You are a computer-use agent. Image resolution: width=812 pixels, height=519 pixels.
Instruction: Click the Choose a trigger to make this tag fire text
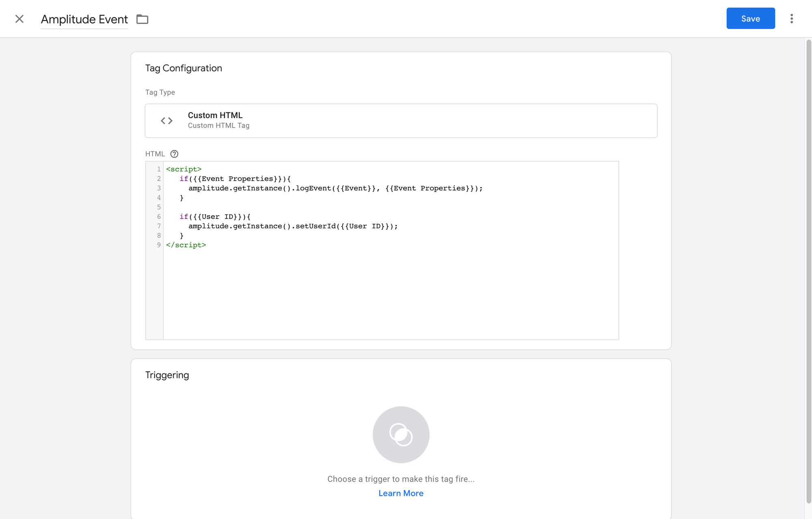pos(401,479)
